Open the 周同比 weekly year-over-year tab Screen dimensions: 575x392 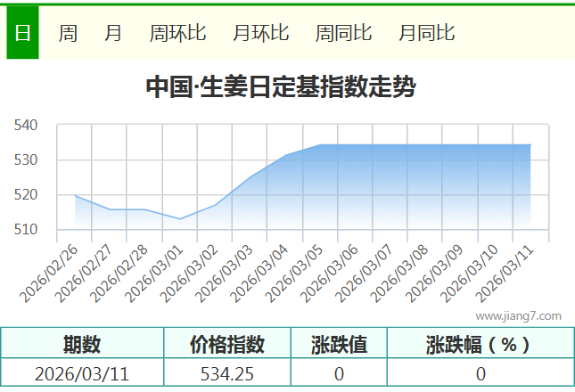click(x=343, y=33)
